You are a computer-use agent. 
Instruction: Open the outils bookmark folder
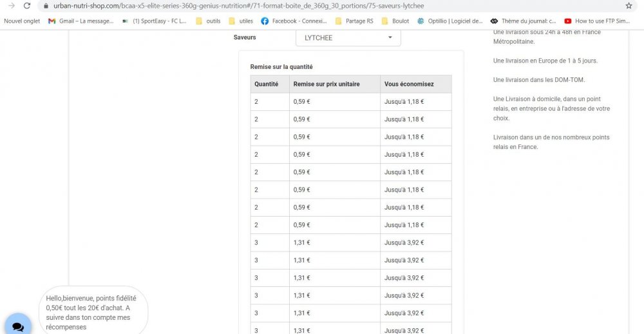[x=208, y=21]
